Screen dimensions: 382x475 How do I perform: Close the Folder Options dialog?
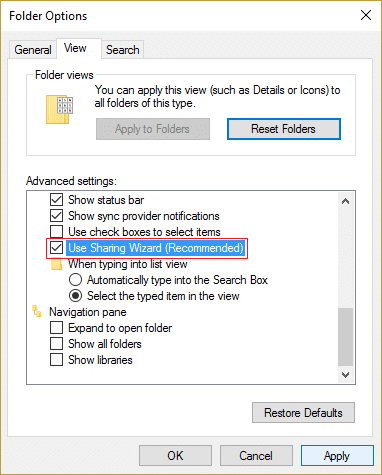[x=366, y=15]
